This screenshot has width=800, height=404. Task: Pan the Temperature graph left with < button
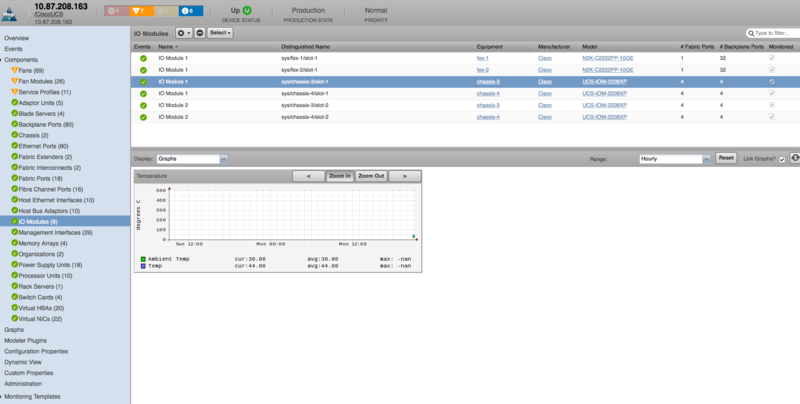(308, 176)
